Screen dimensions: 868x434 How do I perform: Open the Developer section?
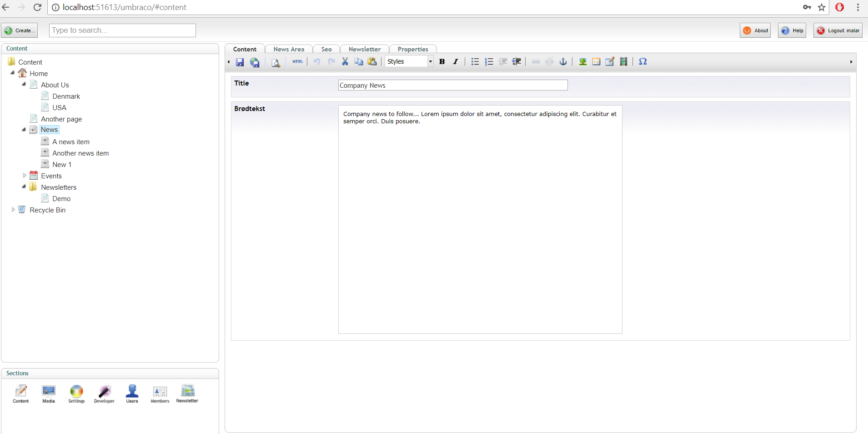click(104, 394)
